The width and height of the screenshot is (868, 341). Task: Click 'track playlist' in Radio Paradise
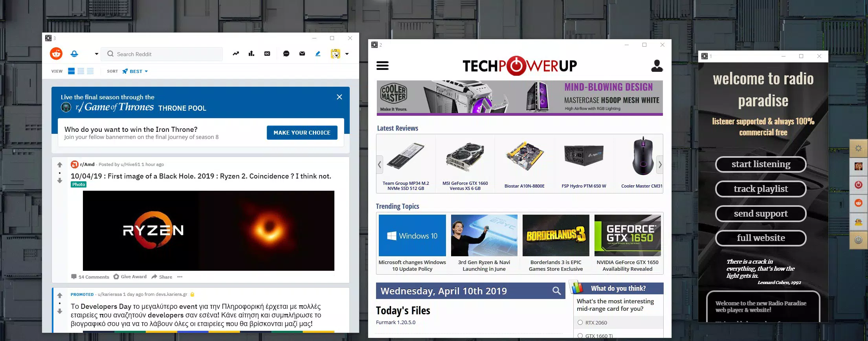point(761,189)
